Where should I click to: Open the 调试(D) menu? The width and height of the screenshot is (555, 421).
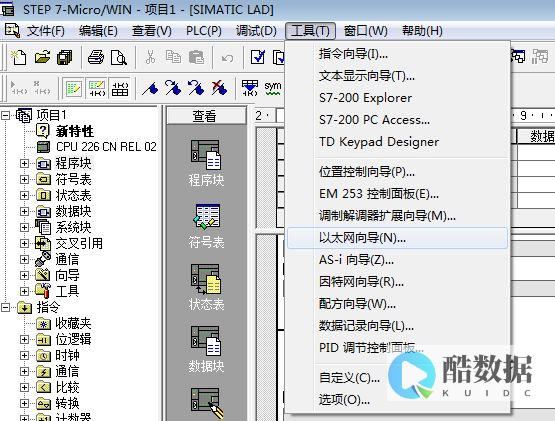tap(256, 31)
